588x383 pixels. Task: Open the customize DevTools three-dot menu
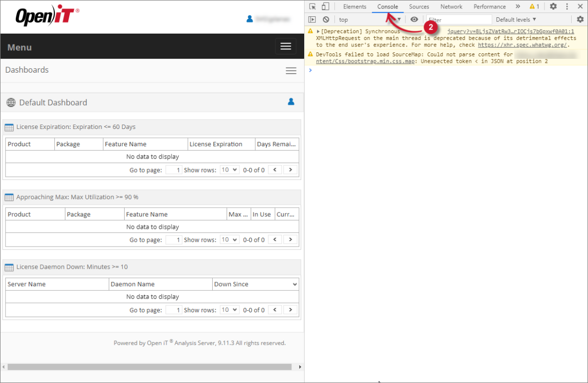[567, 6]
